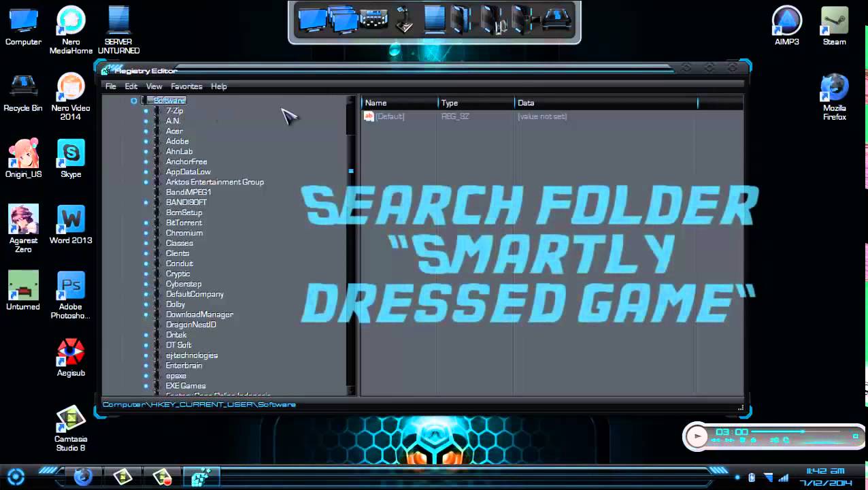
Task: Click the stacked monitors icon in the top dock
Action: click(x=343, y=20)
